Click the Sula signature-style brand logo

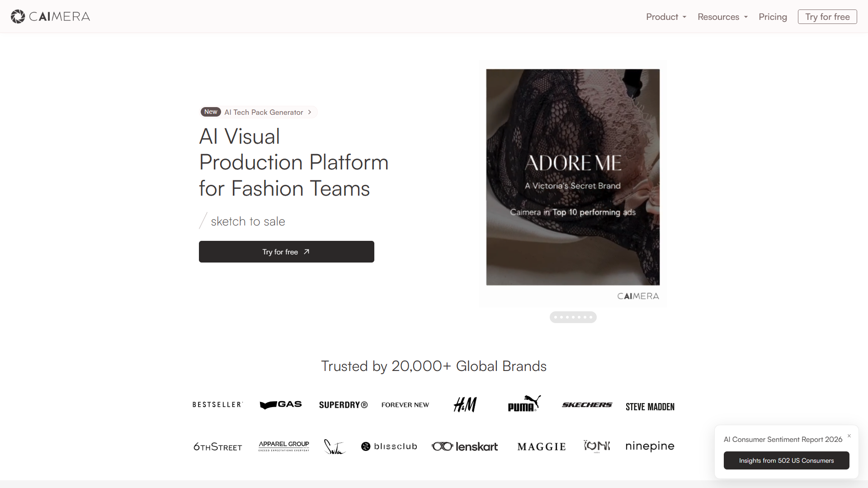[335, 447]
